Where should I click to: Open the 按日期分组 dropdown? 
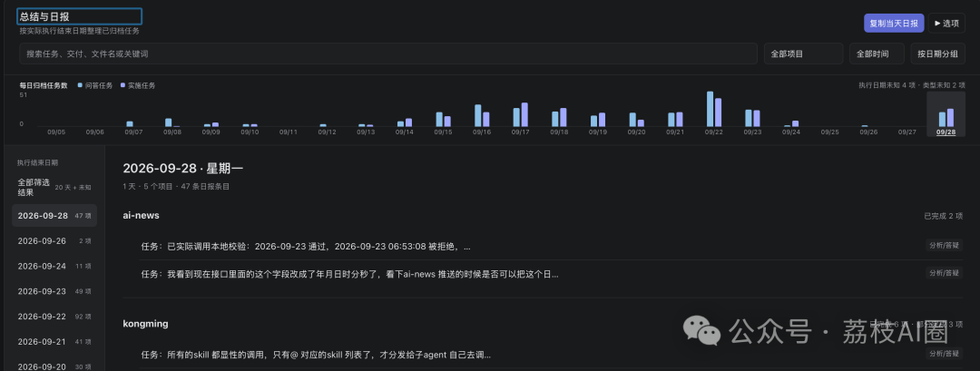click(x=937, y=54)
